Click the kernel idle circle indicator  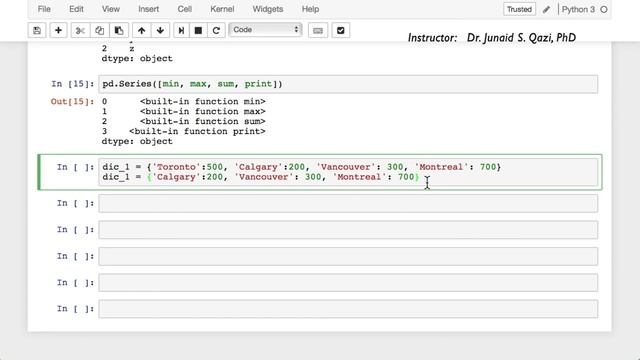tap(604, 9)
